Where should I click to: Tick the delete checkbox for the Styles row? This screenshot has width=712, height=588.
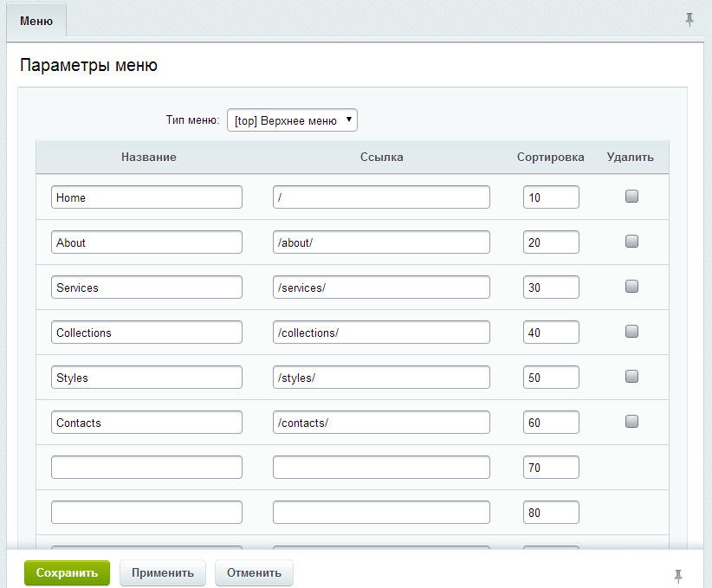[631, 376]
